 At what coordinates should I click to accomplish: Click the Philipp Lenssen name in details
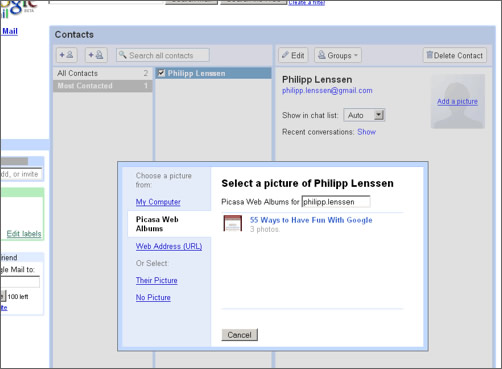tap(317, 80)
